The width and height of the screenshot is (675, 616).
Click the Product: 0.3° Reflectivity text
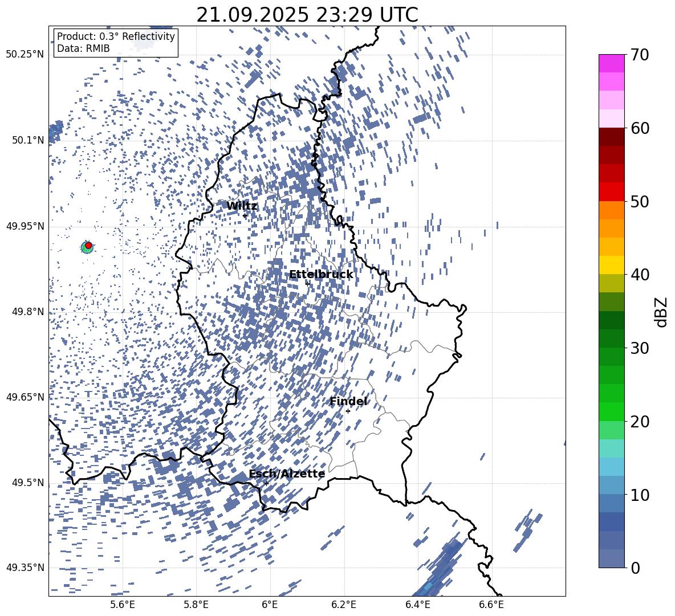coord(116,36)
